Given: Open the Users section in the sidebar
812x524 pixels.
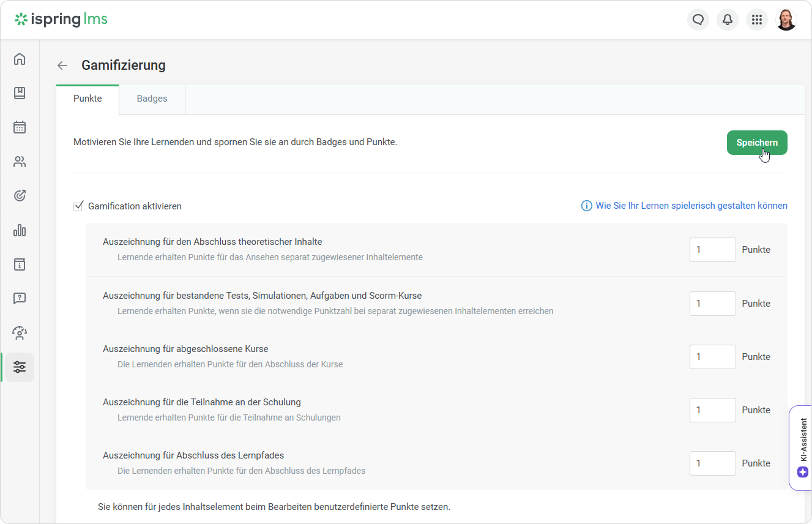Looking at the screenshot, I should click(x=20, y=161).
